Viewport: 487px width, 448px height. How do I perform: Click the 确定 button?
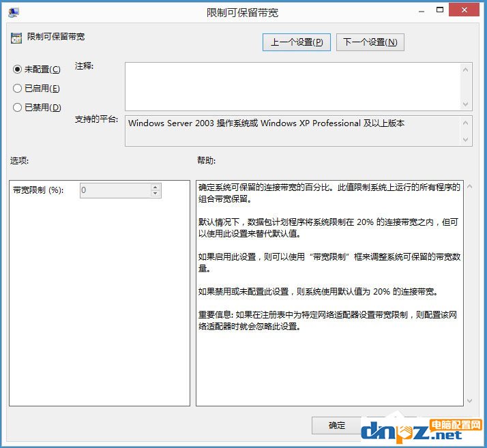point(337,425)
